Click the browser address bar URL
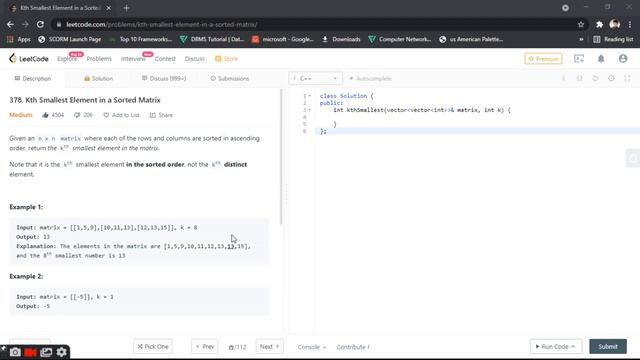Image resolution: width=640 pixels, height=360 pixels. click(162, 24)
